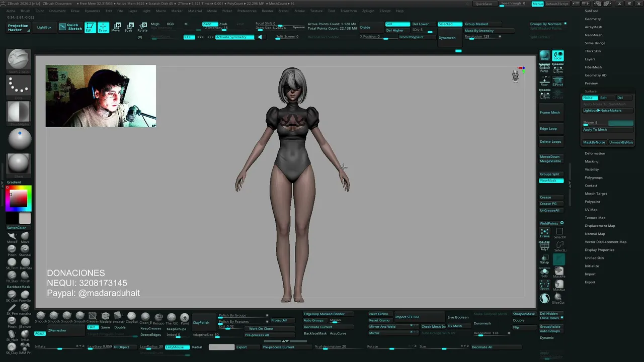Screen dimensions: 644x362
Task: Click the Apply To Mesh button
Action: click(607, 130)
